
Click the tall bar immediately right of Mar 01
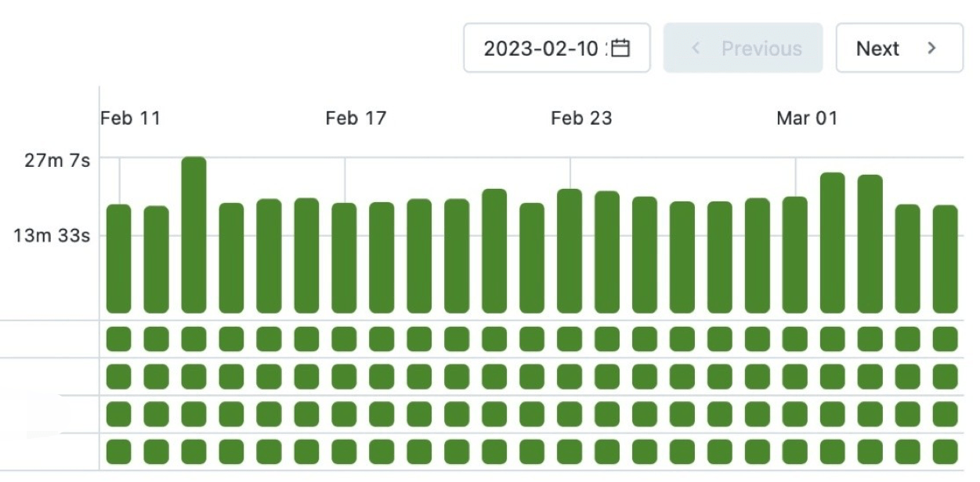tap(833, 243)
